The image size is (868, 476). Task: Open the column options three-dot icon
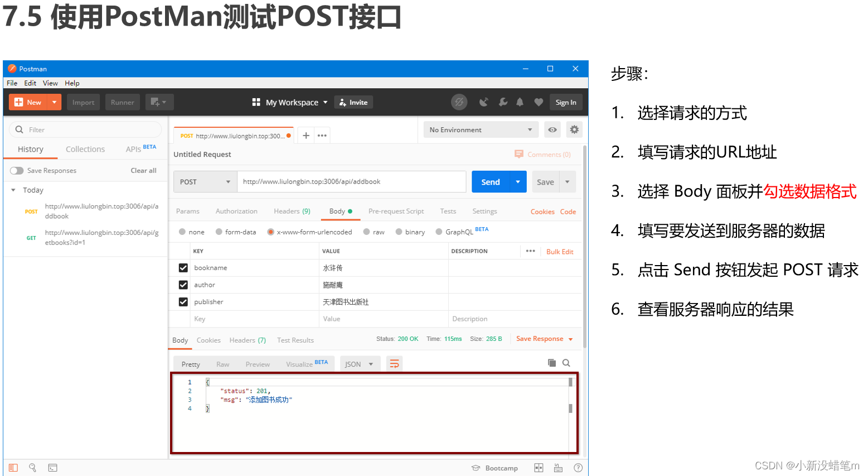pos(530,251)
